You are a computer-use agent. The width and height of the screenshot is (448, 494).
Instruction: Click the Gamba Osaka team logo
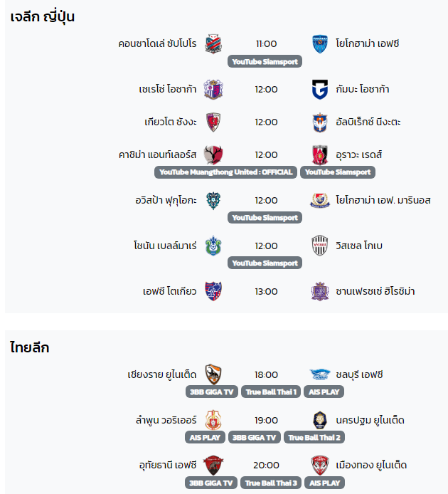click(x=320, y=90)
